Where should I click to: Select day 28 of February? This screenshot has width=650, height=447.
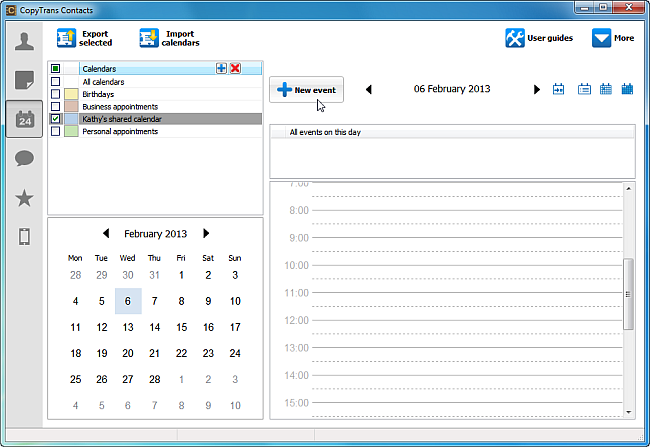(x=155, y=379)
